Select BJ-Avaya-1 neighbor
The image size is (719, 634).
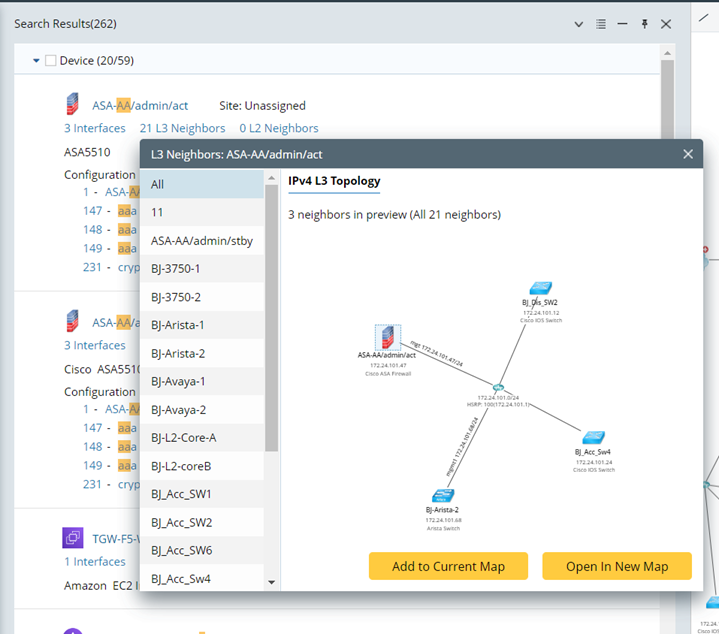202,381
